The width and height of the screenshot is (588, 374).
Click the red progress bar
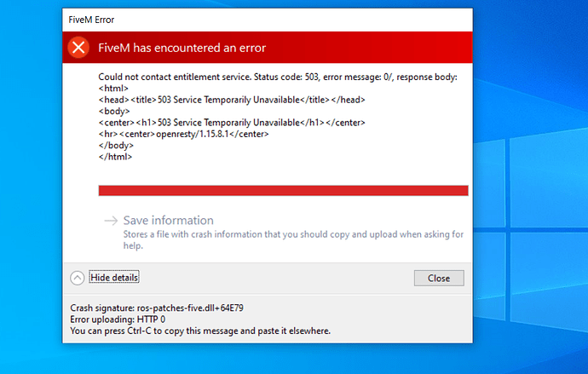(x=283, y=190)
